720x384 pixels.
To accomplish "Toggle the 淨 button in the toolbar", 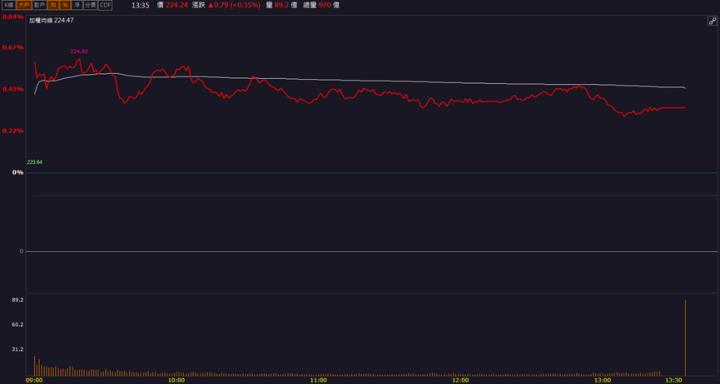I will pyautogui.click(x=77, y=5).
